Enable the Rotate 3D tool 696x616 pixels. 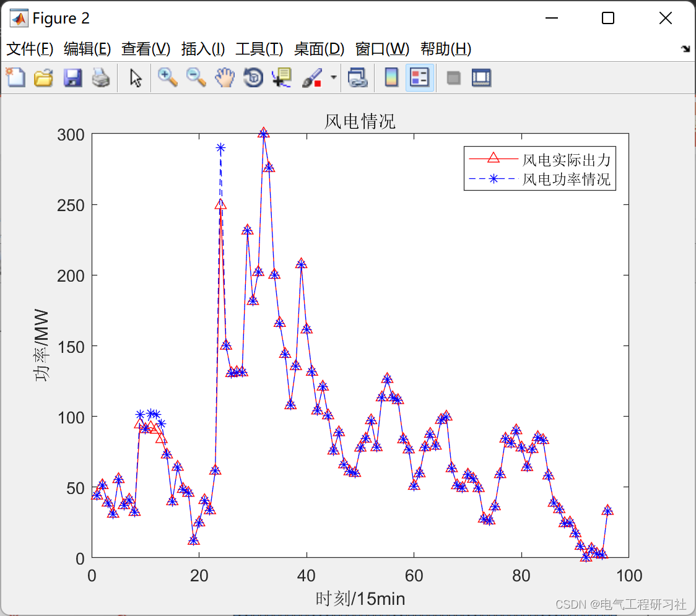pyautogui.click(x=253, y=77)
